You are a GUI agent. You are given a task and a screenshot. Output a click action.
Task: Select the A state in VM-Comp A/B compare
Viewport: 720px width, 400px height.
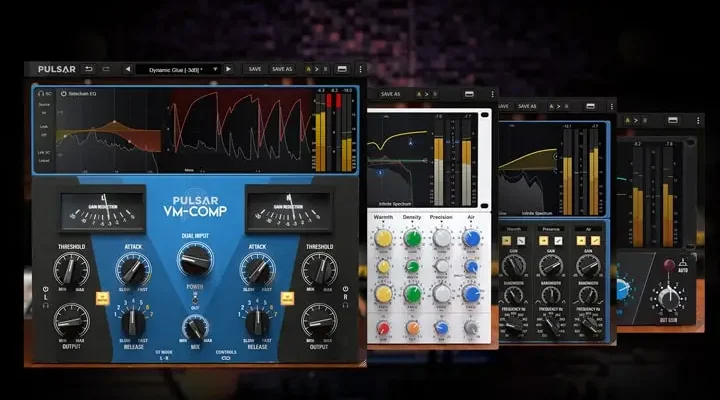[x=309, y=69]
